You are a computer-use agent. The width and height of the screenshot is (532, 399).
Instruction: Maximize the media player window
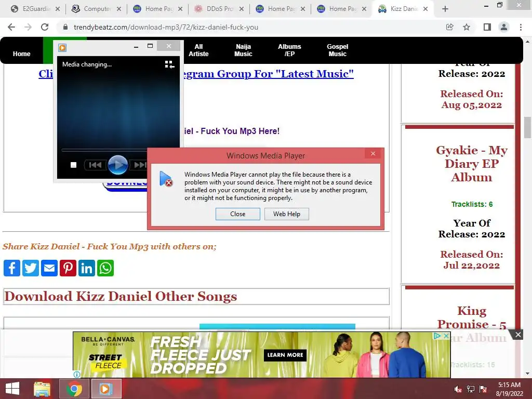coord(150,46)
